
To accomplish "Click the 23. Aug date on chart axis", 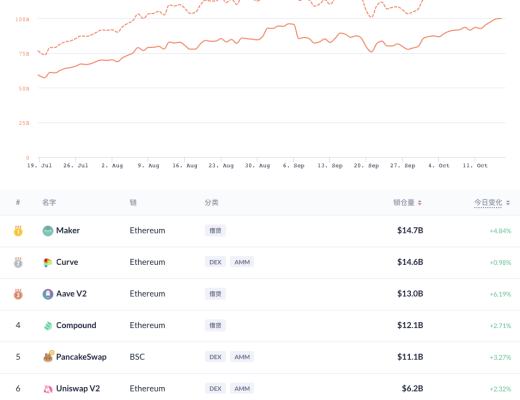I will pos(221,165).
